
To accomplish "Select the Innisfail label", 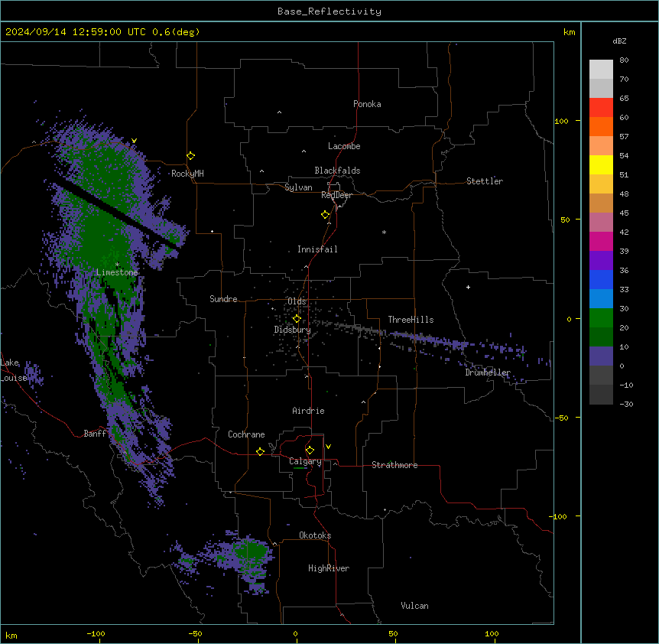I will (317, 249).
